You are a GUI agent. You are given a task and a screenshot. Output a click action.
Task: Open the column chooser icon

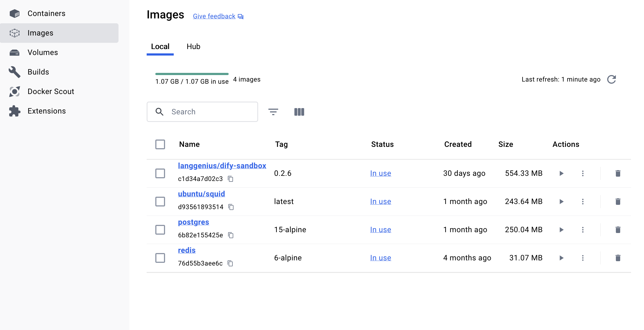299,112
